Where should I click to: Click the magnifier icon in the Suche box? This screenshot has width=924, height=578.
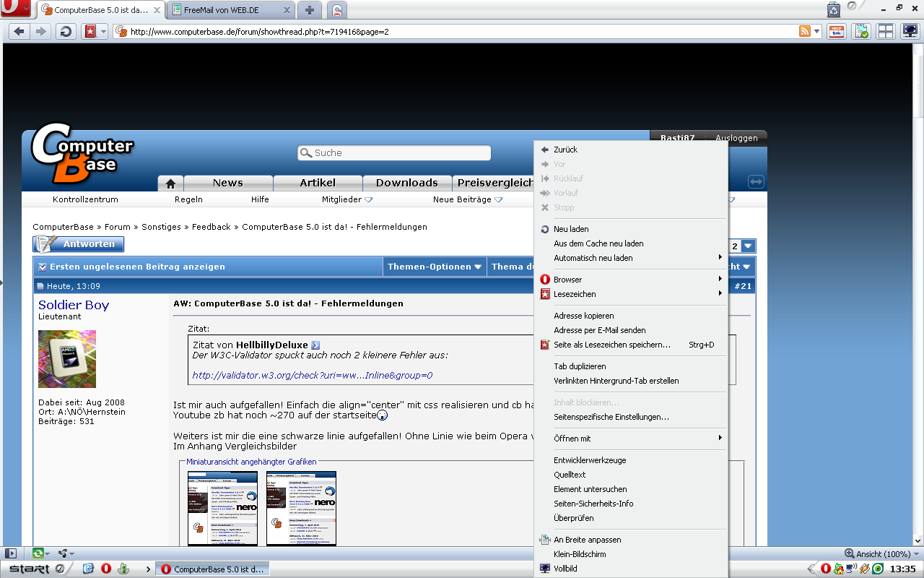tap(306, 153)
